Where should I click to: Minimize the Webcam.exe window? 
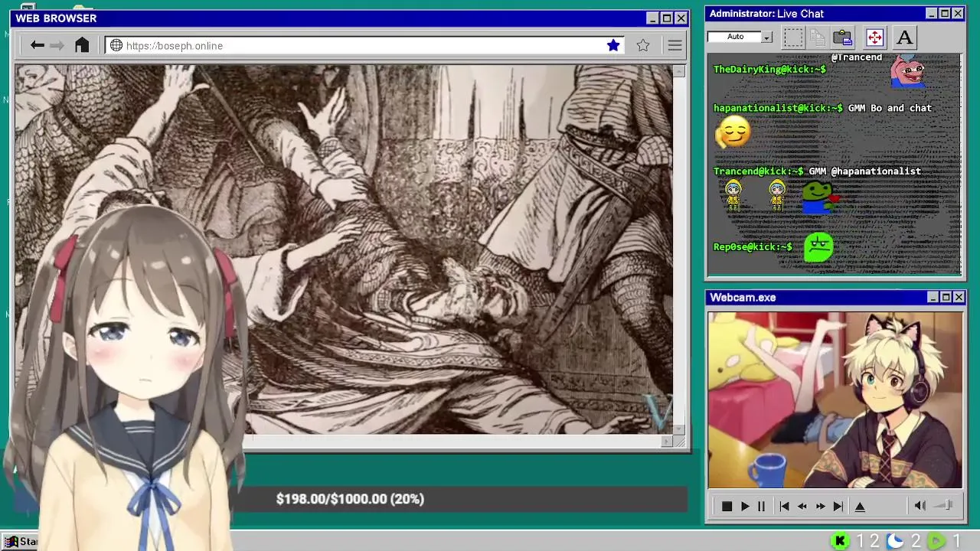(x=933, y=297)
